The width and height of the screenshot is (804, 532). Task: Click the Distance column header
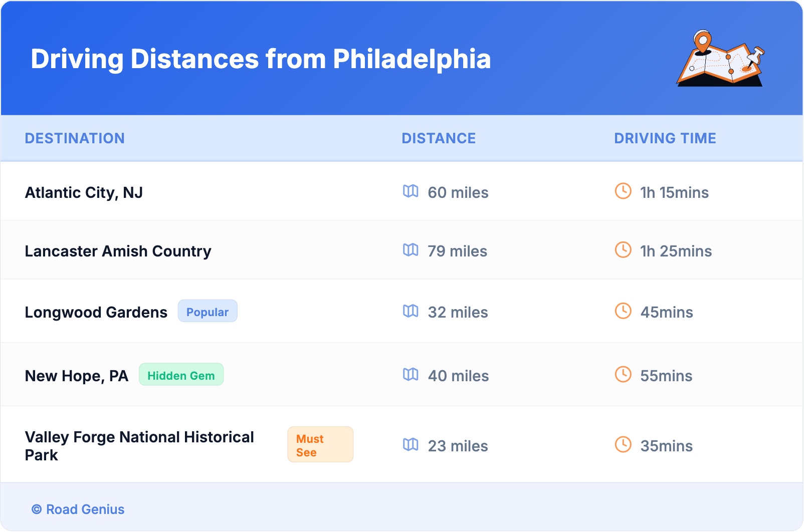click(439, 138)
